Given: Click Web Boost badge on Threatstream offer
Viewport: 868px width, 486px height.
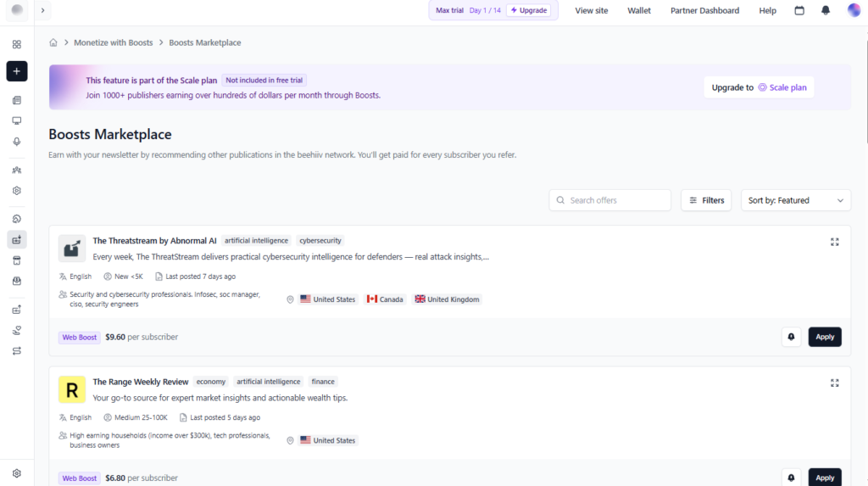Looking at the screenshot, I should [79, 337].
